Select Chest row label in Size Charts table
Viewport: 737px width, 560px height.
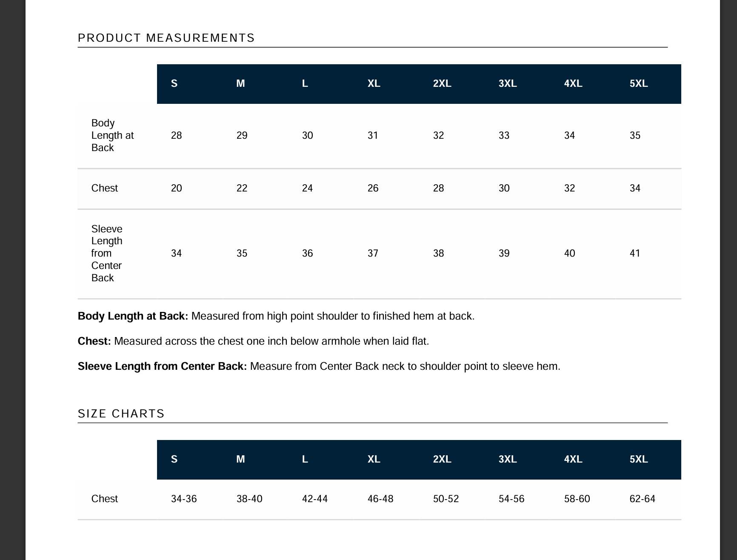[104, 499]
